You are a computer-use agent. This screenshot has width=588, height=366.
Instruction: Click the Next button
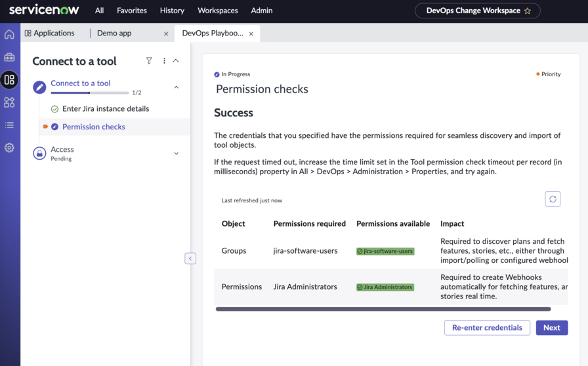point(552,328)
